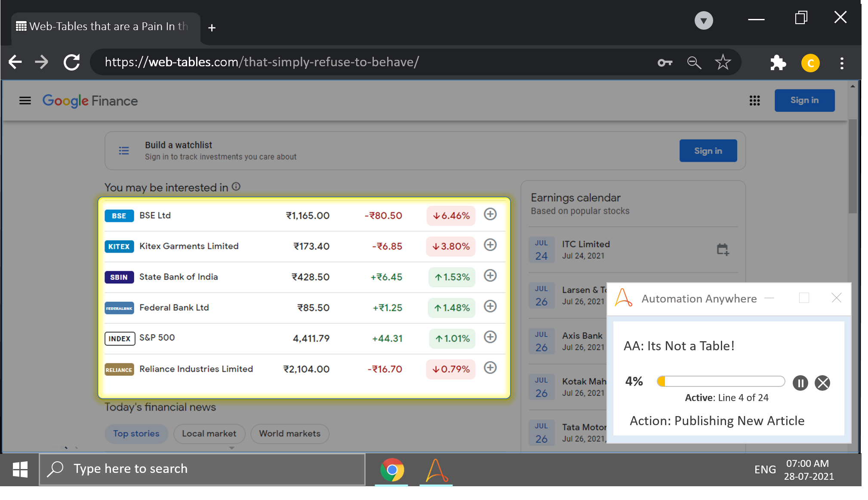The height and width of the screenshot is (500, 868).
Task: Maximize the Automation Anywhere popup
Action: [804, 298]
